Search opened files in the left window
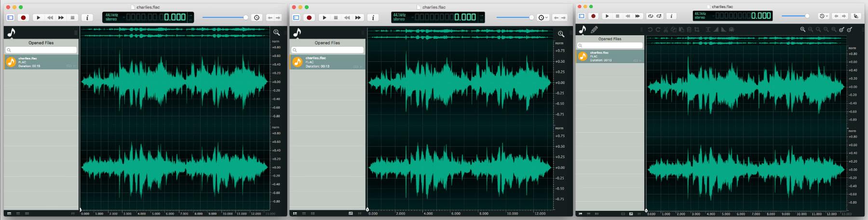 (x=41, y=50)
